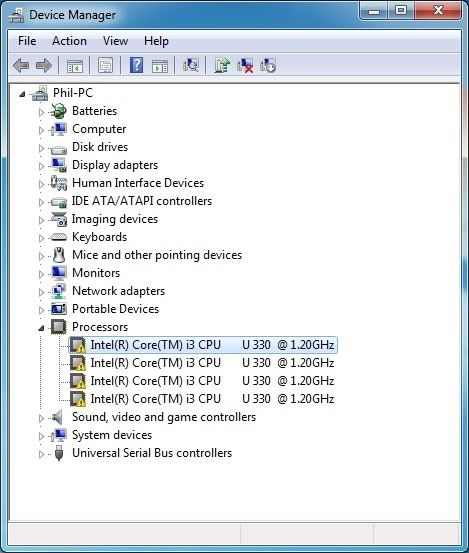Open the File menu
Screen dimensions: 469x553
27,41
